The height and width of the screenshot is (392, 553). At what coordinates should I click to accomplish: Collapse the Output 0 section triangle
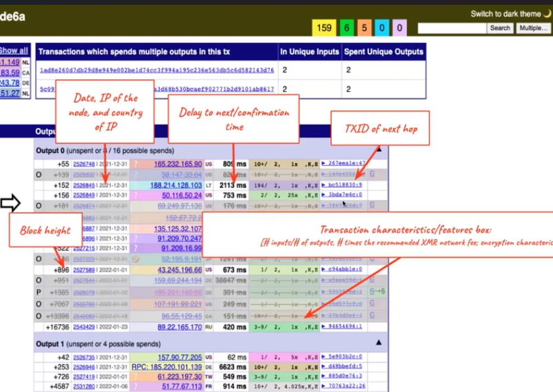378,150
